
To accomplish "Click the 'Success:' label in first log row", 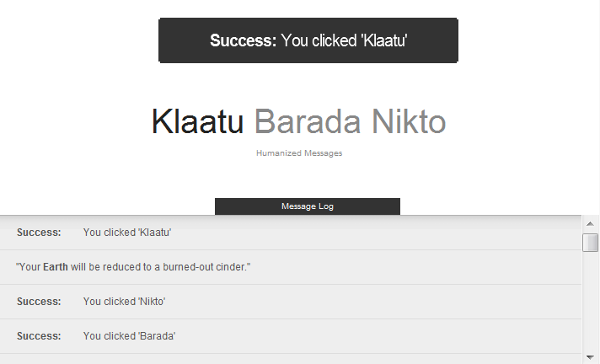I will point(39,233).
